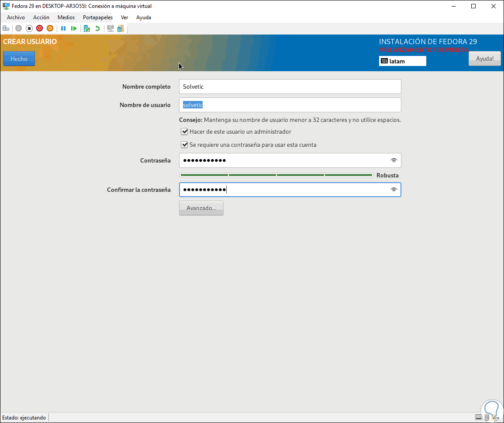Click the latam keyboard layout indicator
The image size is (504, 423).
pos(402,61)
